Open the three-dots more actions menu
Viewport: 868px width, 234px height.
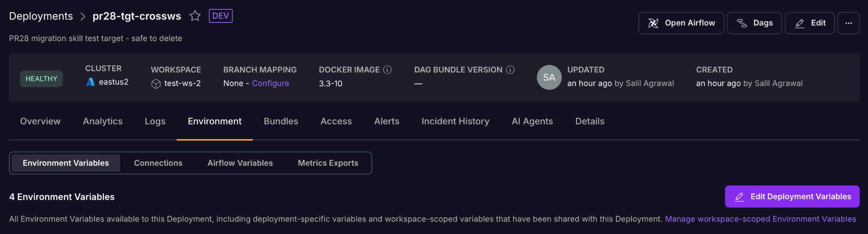tap(849, 23)
